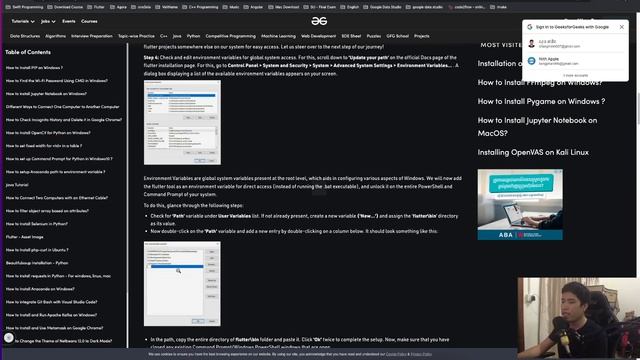Open Web Development topic
This screenshot has width=640, height=360.
318,36
